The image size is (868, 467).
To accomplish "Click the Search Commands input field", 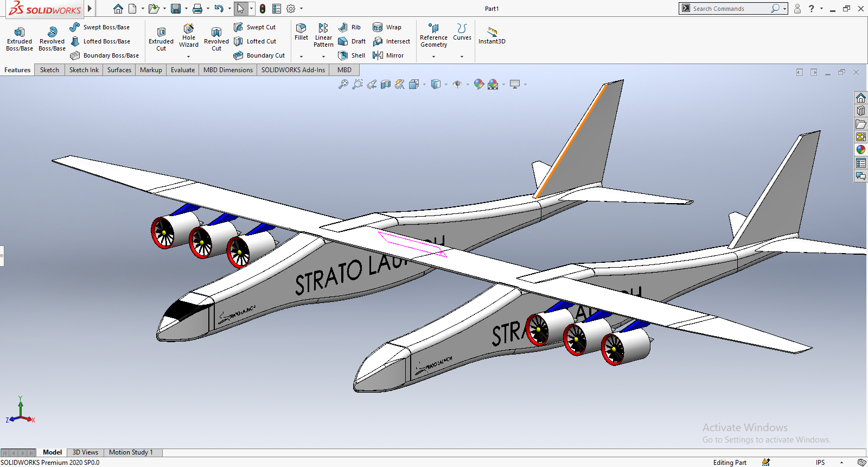I will pyautogui.click(x=730, y=9).
